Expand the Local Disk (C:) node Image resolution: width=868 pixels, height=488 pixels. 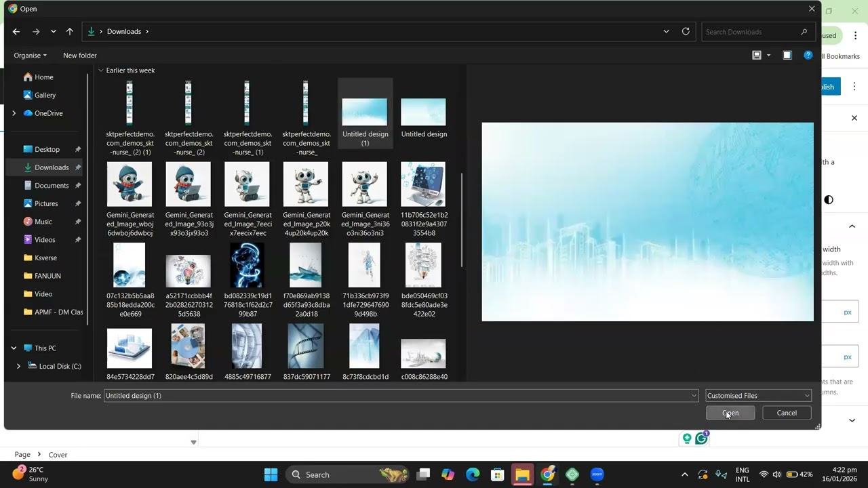pos(18,366)
